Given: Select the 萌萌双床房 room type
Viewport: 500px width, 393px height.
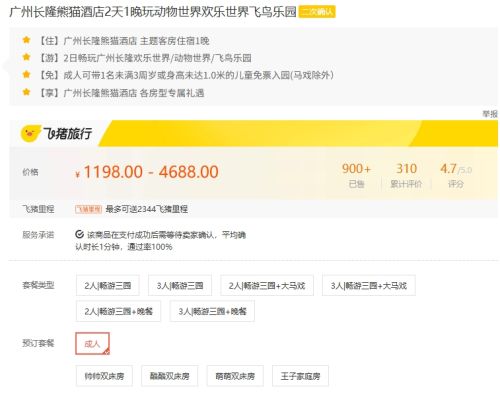Looking at the screenshot, I should tap(235, 376).
